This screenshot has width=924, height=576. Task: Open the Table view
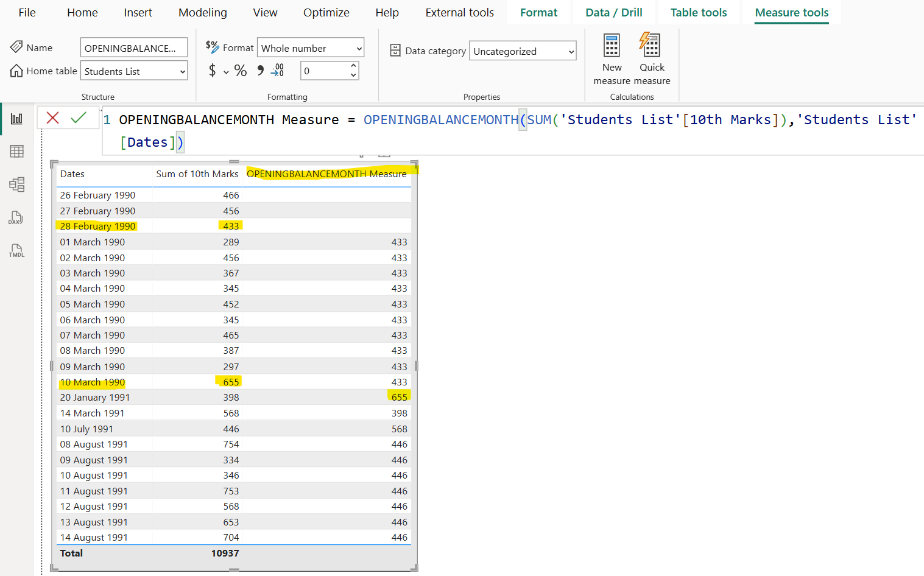coord(16,151)
